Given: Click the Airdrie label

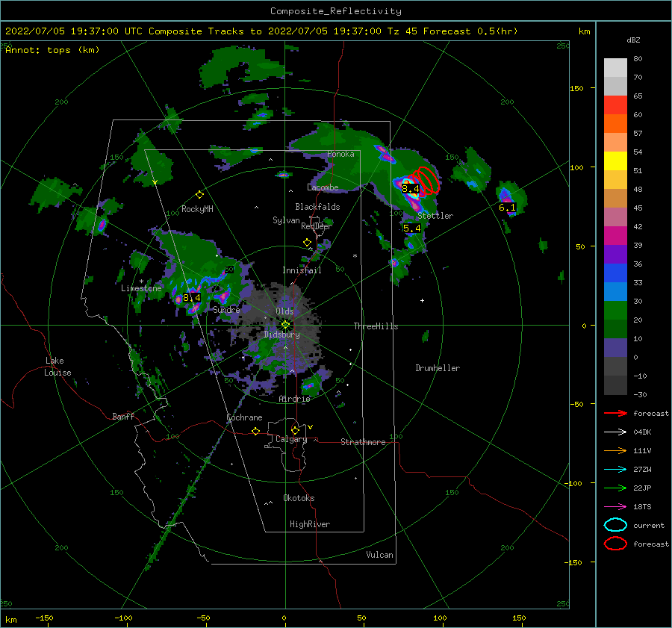Looking at the screenshot, I should pos(294,399).
